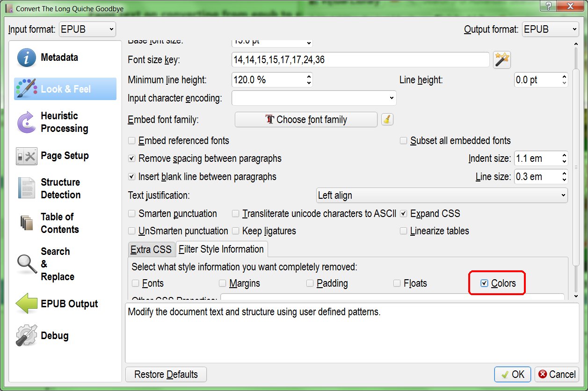Screen dimensions: 588x391
Task: Open the Input format dropdown
Action: (x=87, y=29)
